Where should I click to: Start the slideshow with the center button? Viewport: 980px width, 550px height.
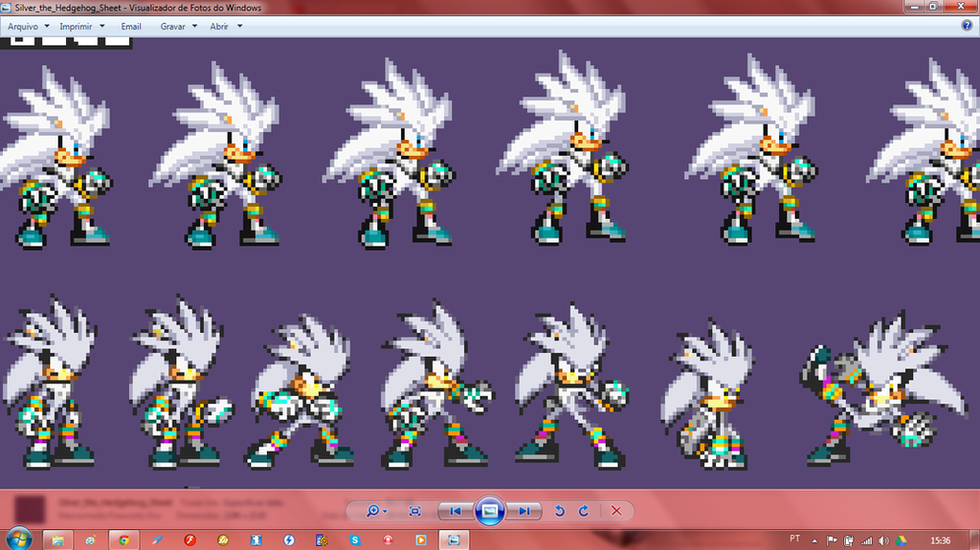(x=489, y=511)
